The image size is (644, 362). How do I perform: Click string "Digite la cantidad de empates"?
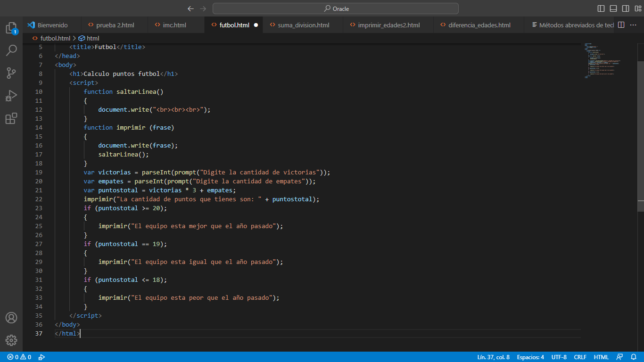click(250, 181)
